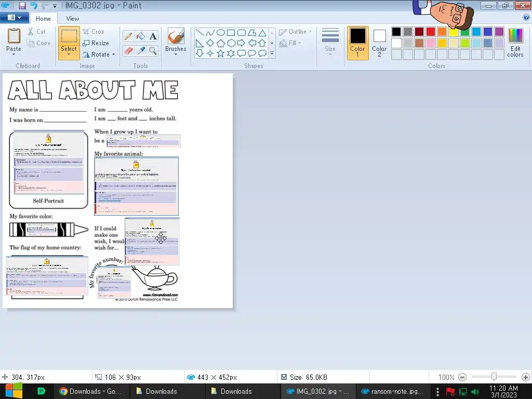Click the zoom out minus button
Screen dimensions: 532x399
click(x=462, y=377)
